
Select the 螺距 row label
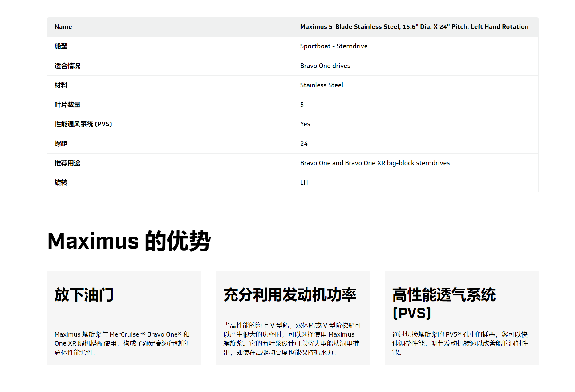[x=61, y=144]
